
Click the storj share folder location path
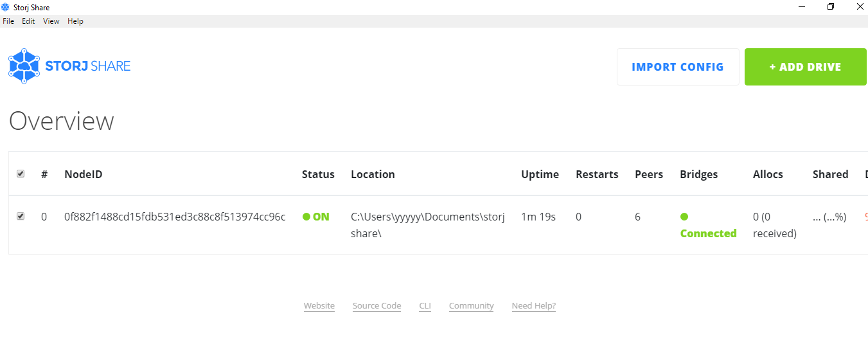(428, 225)
